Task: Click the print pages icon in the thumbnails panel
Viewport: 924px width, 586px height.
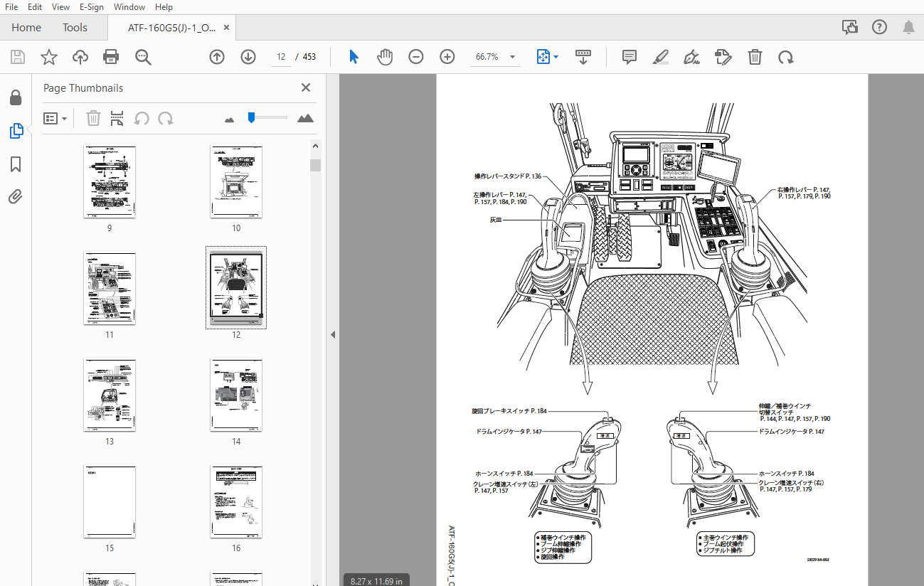Action: (x=117, y=118)
